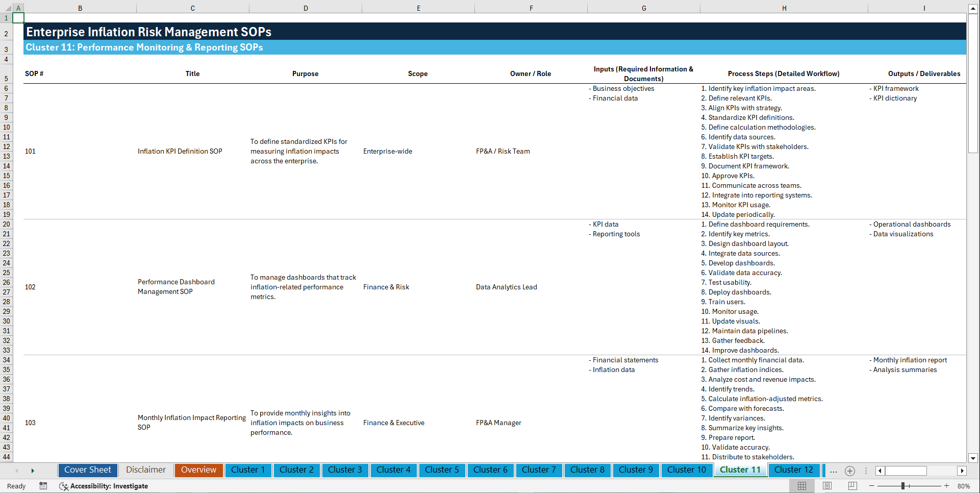Switch to the Cluster 12 sheet tab
Viewport: 980px width, 493px height.
[794, 470]
